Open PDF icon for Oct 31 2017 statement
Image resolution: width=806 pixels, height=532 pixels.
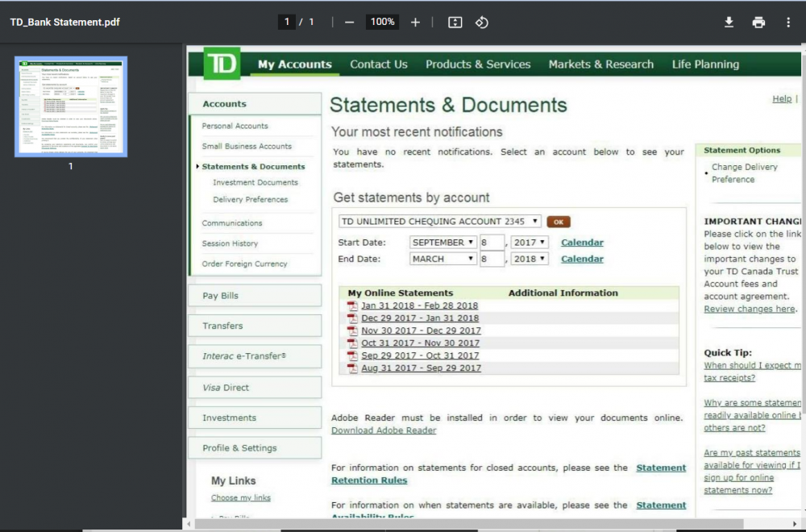tap(352, 343)
